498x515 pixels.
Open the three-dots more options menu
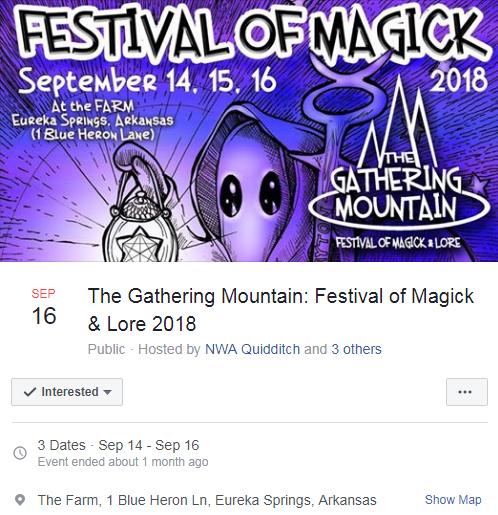467,392
